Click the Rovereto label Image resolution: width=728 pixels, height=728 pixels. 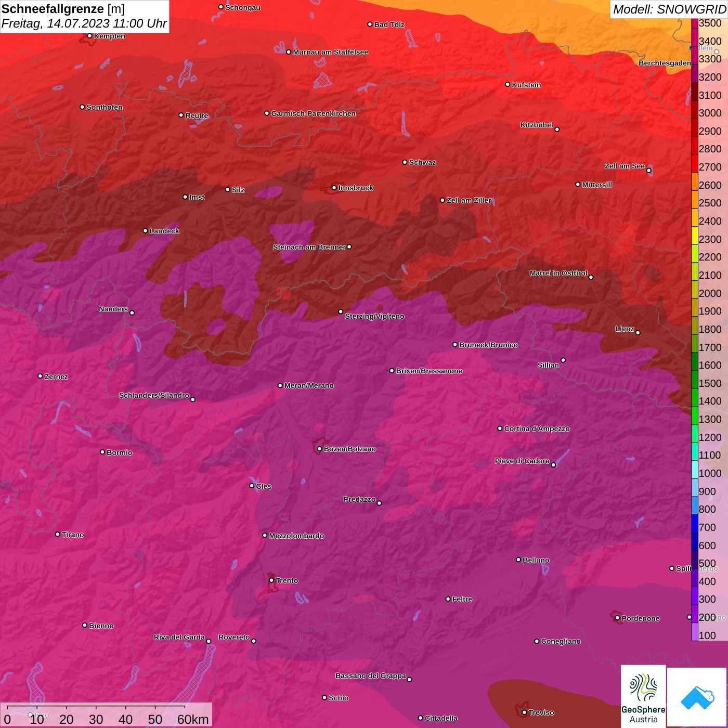[x=234, y=637]
